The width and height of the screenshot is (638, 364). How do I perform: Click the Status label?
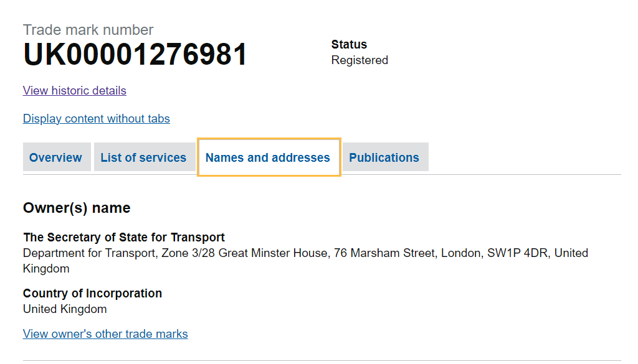[349, 45]
